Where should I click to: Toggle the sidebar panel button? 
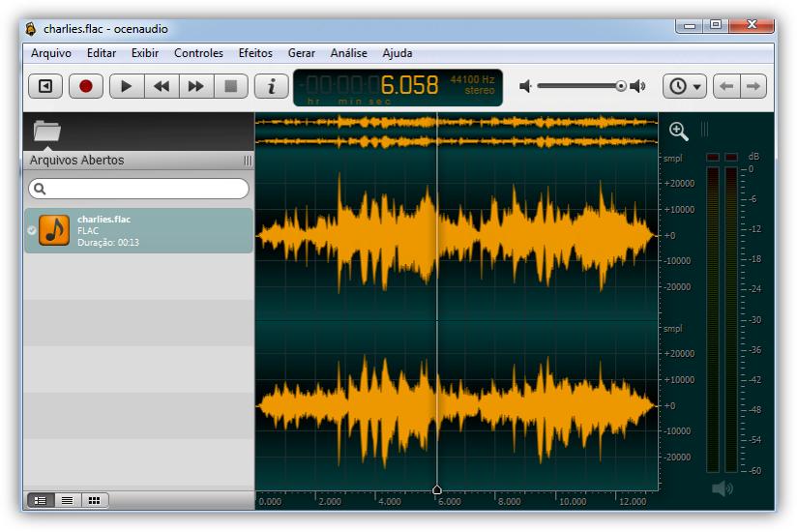point(45,86)
